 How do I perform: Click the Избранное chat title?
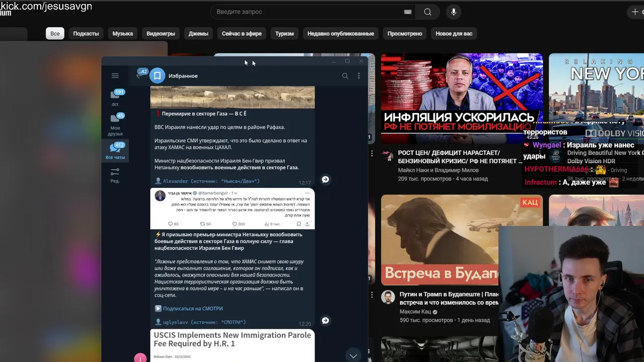(183, 76)
